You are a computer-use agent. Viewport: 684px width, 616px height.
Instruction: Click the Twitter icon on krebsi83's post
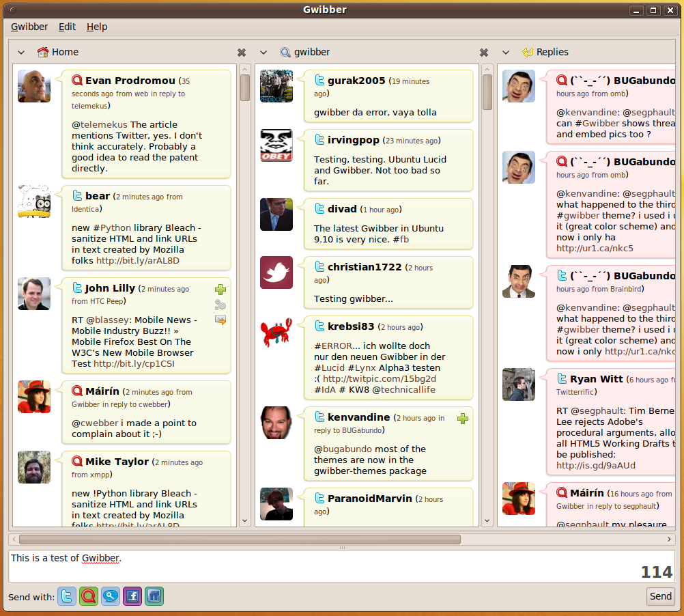click(319, 326)
